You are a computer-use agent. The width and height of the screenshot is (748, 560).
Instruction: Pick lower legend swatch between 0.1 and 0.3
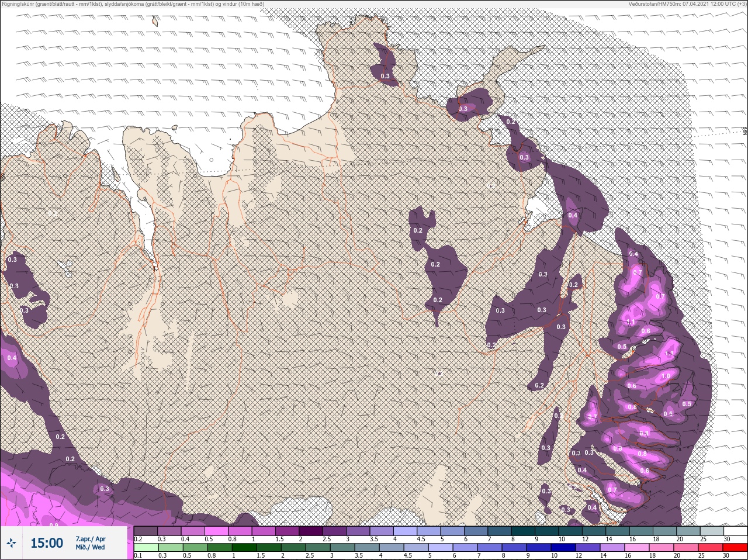pos(146,548)
